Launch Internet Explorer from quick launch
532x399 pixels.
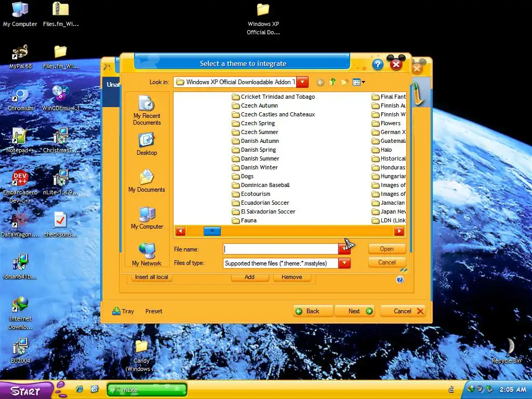[79, 389]
